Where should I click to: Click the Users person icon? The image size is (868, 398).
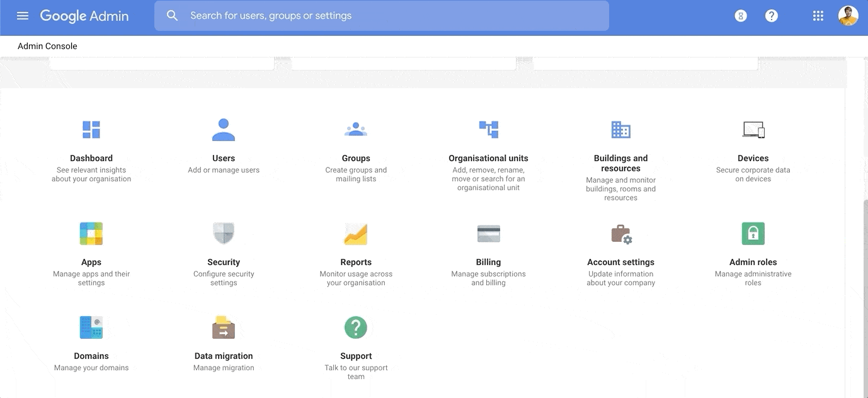(224, 130)
